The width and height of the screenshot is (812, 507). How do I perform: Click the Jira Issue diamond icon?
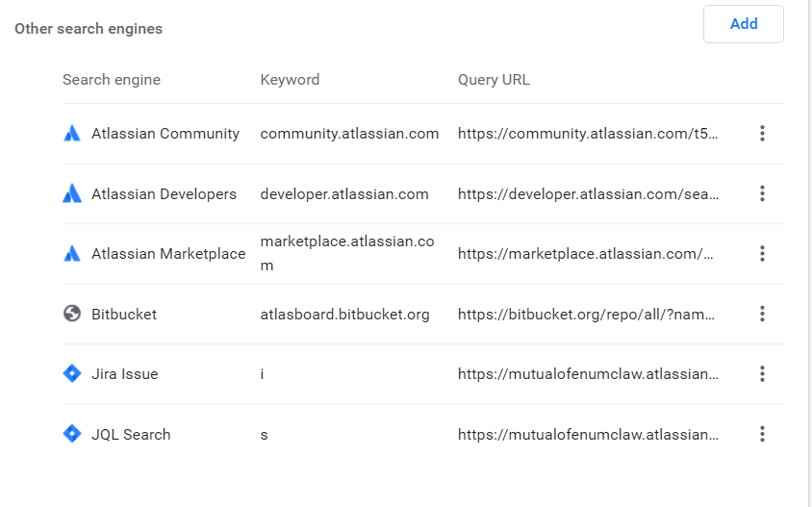[72, 373]
